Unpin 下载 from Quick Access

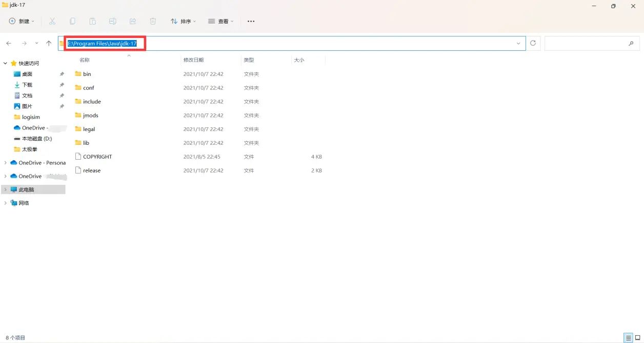62,84
